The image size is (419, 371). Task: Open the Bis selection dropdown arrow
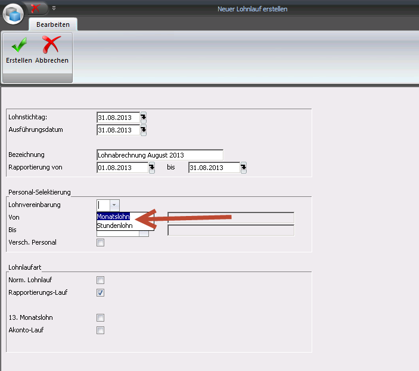(x=144, y=233)
